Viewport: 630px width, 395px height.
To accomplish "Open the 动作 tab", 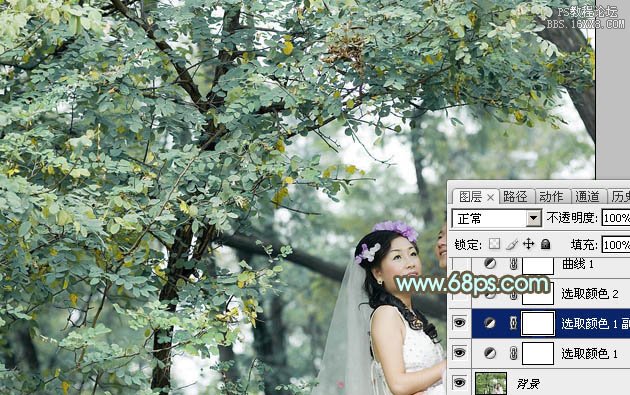I will pos(551,196).
